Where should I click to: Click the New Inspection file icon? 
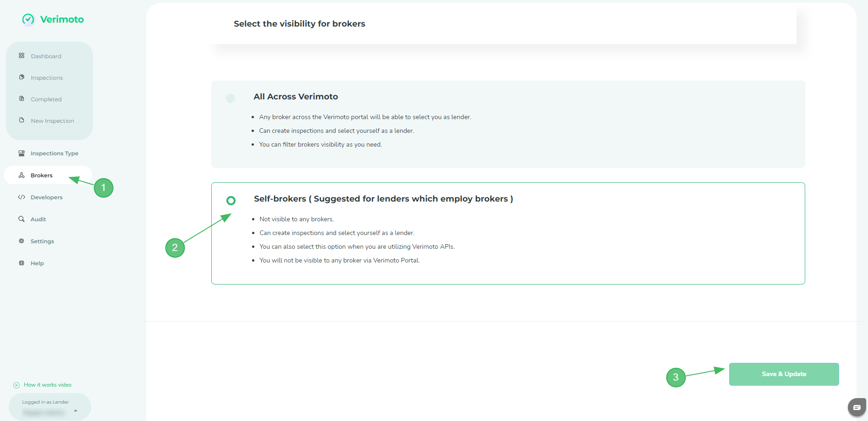click(x=22, y=120)
